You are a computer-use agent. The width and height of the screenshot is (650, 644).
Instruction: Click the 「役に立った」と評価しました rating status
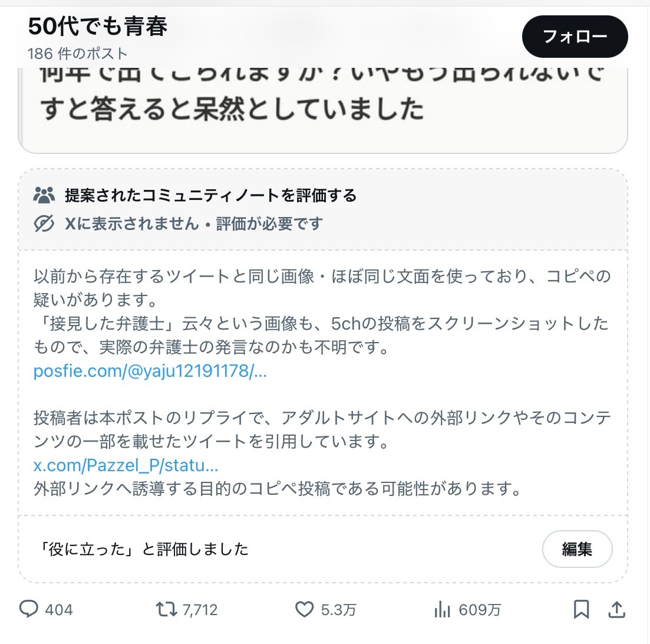coord(141,549)
